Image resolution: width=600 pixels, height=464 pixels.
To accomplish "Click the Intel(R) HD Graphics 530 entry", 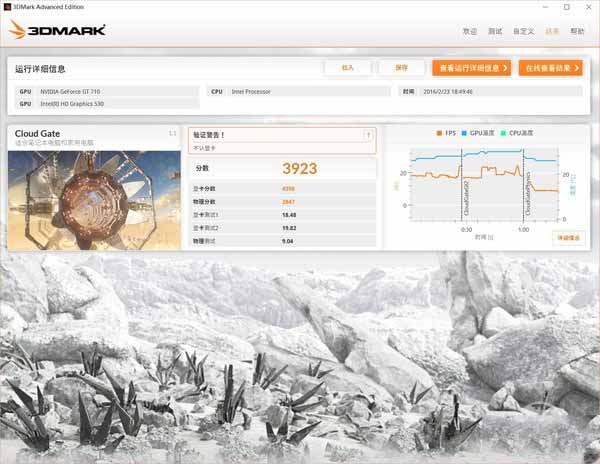I will (108, 104).
